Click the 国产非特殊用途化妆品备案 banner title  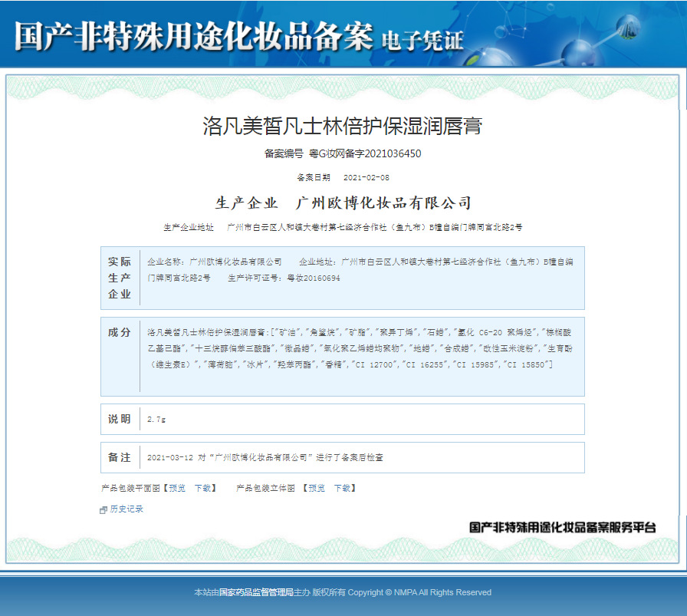pyautogui.click(x=193, y=35)
